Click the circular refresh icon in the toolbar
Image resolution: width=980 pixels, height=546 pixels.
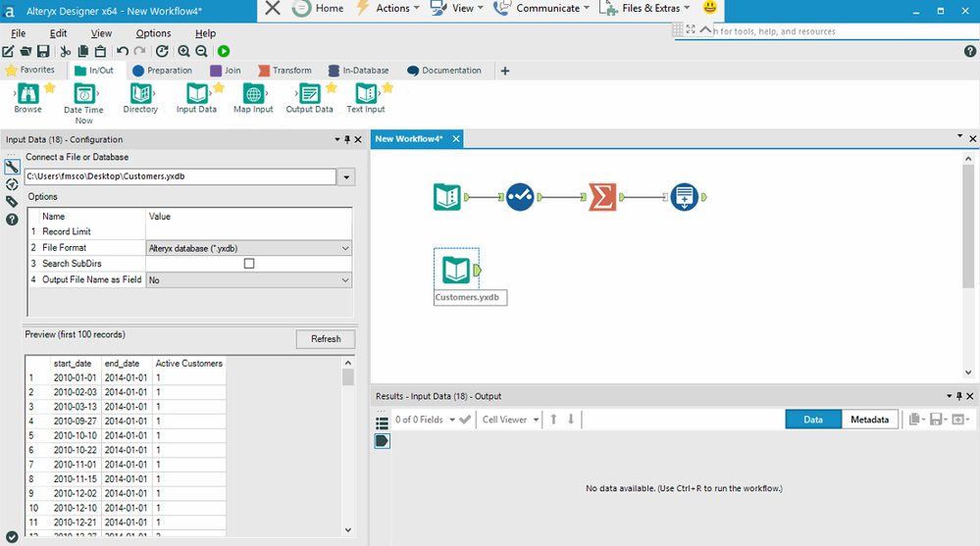162,51
